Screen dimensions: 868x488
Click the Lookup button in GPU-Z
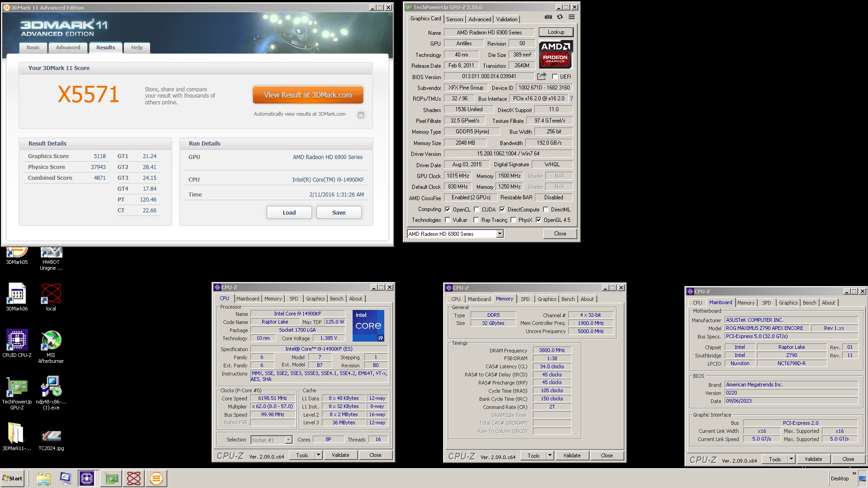[x=556, y=32]
